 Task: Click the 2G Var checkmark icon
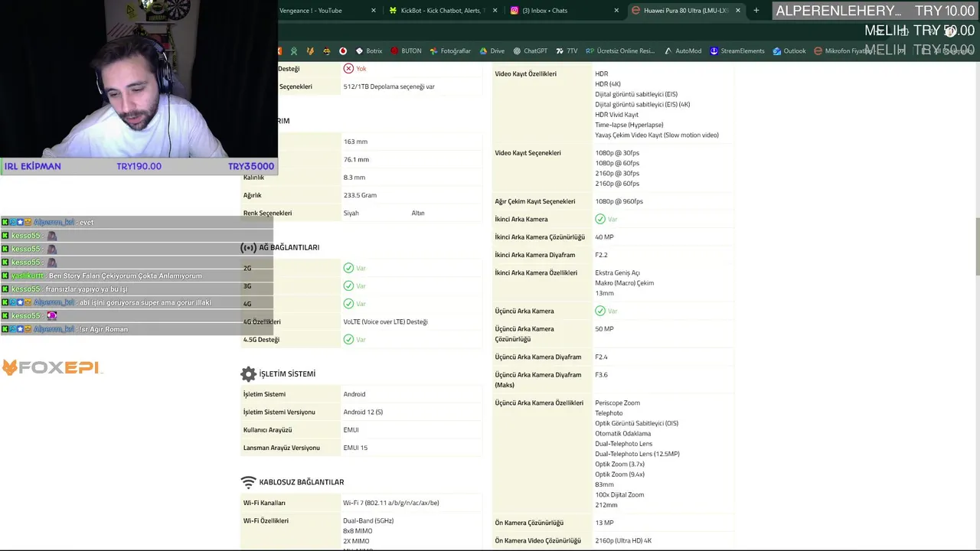(348, 268)
